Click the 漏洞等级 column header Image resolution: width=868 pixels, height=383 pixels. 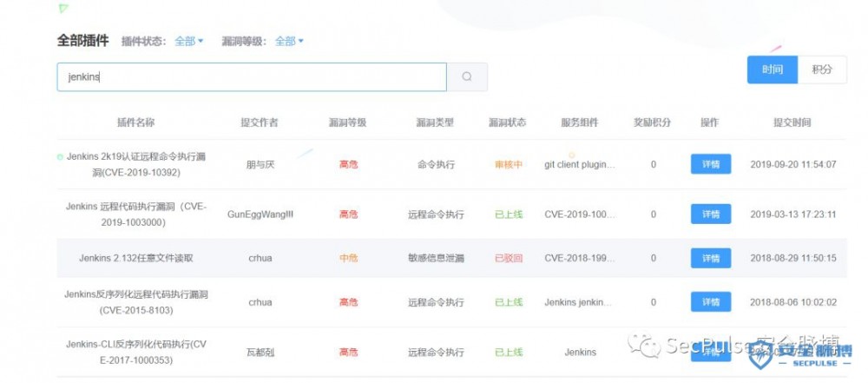pos(348,122)
